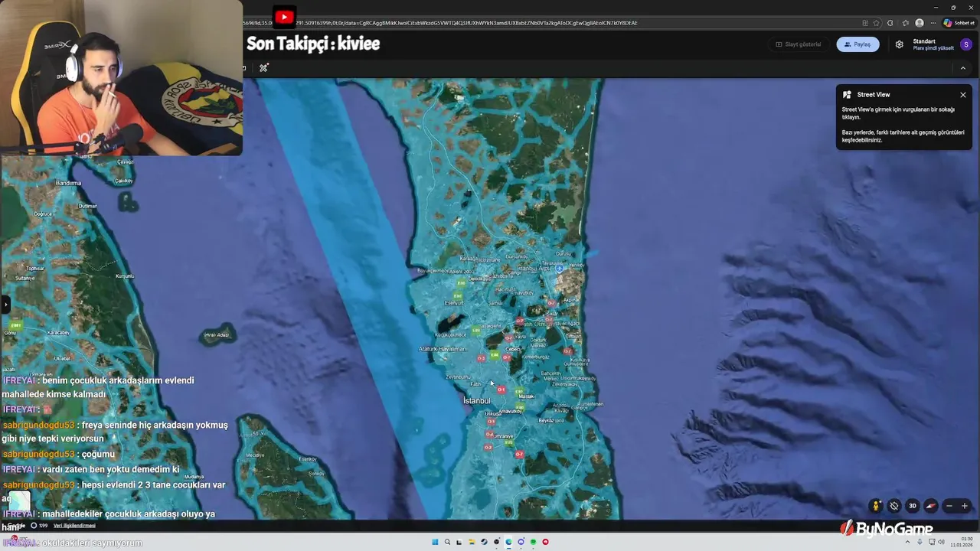Viewport: 980px width, 551px height.
Task: Click the Veri ilişkilendirmesi attribution link
Action: (x=74, y=526)
